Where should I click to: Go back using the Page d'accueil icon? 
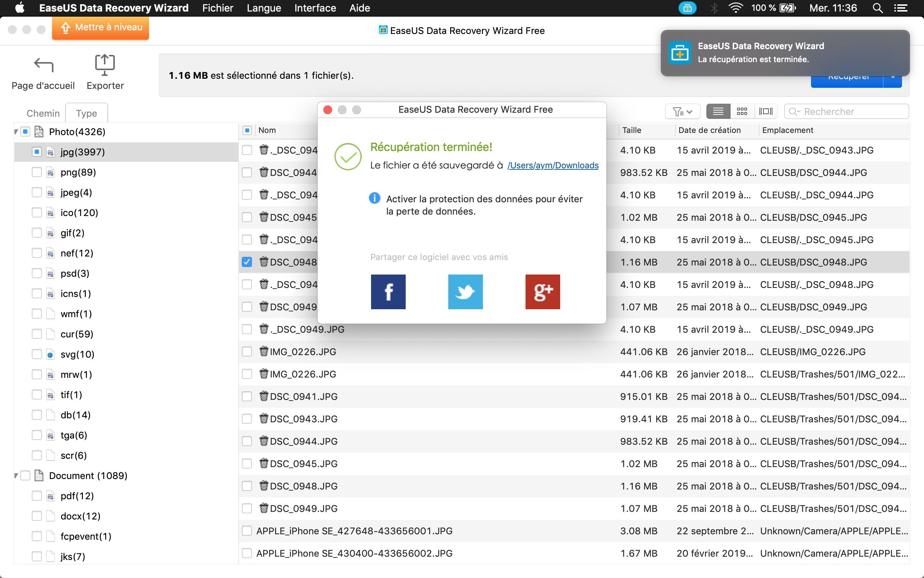point(43,65)
